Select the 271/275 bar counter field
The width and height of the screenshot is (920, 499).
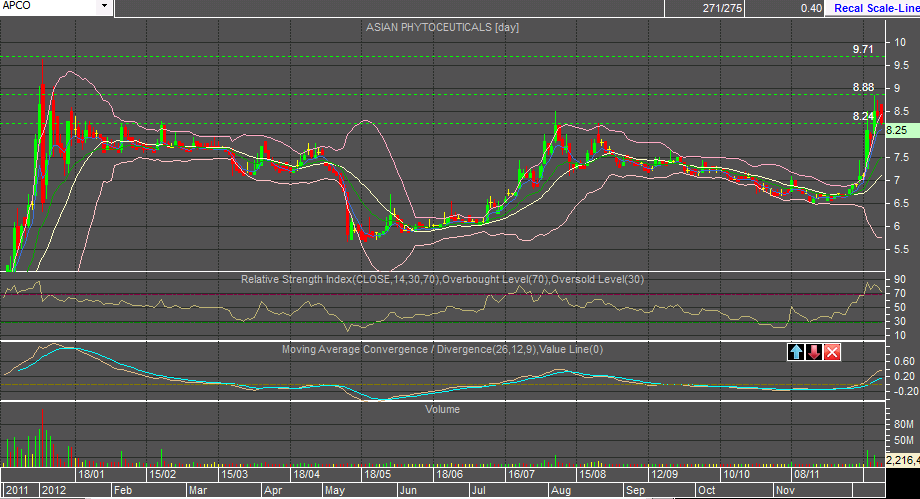(x=704, y=8)
